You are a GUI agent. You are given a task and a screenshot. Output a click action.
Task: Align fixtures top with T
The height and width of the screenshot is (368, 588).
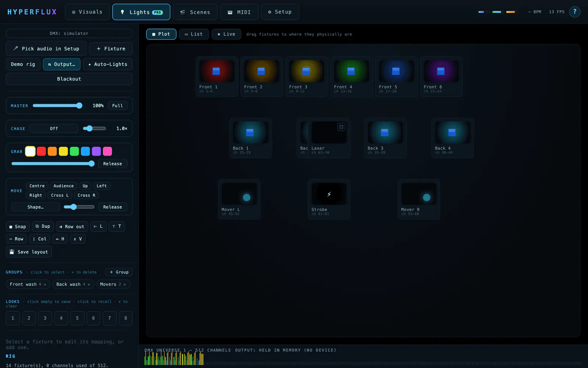(117, 226)
